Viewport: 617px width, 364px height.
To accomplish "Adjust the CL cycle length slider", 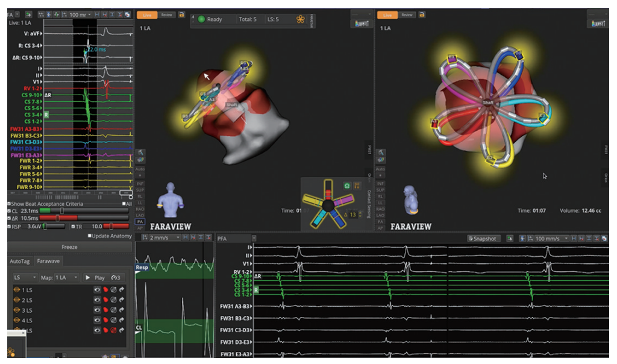I will coord(84,211).
